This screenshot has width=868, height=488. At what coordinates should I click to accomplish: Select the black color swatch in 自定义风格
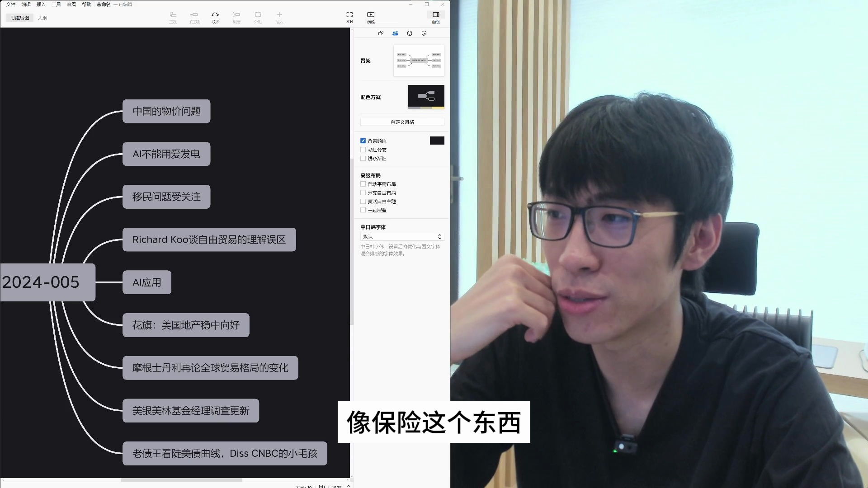(x=436, y=141)
